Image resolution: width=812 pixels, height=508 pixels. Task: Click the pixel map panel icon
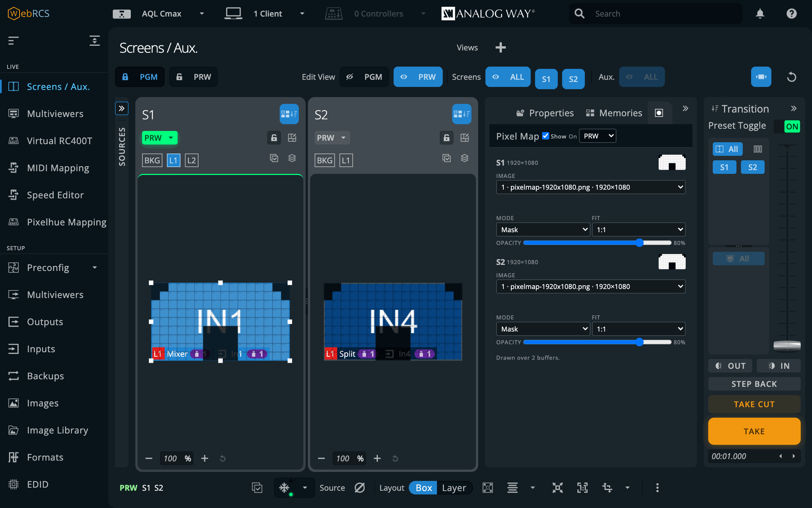[x=659, y=113]
